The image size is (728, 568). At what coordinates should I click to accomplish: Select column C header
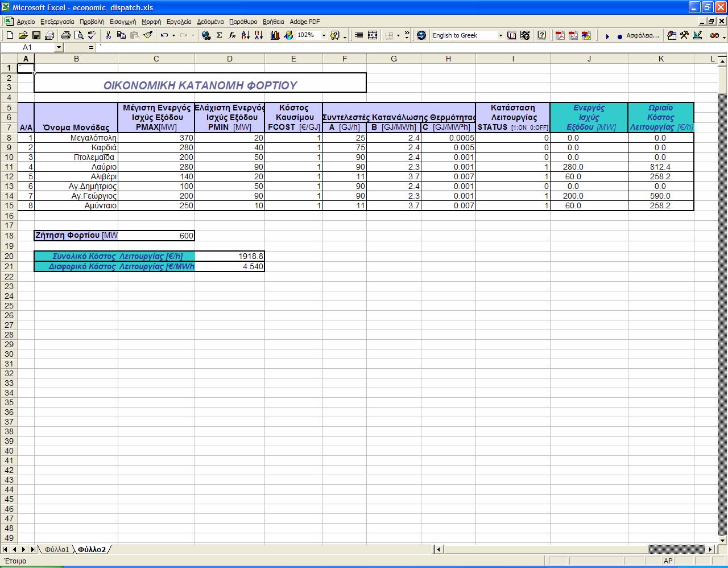(x=156, y=59)
